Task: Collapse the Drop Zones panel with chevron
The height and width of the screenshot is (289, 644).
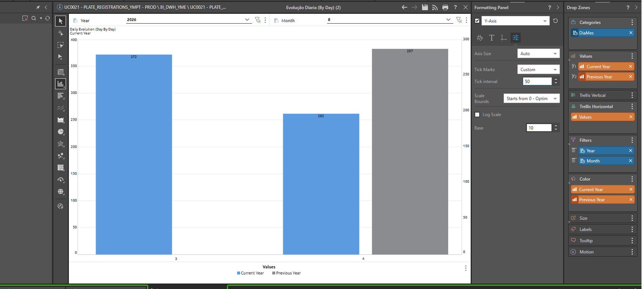Action: (x=636, y=7)
